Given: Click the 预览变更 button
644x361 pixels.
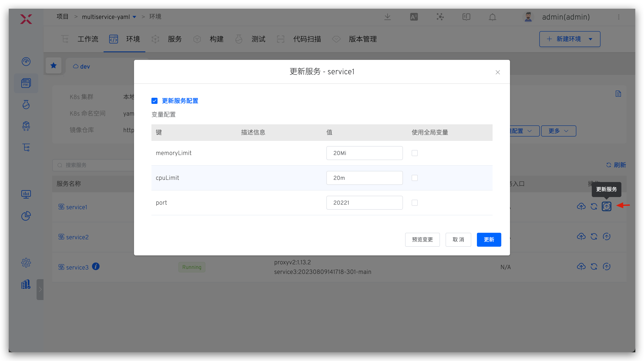Looking at the screenshot, I should click(422, 240).
